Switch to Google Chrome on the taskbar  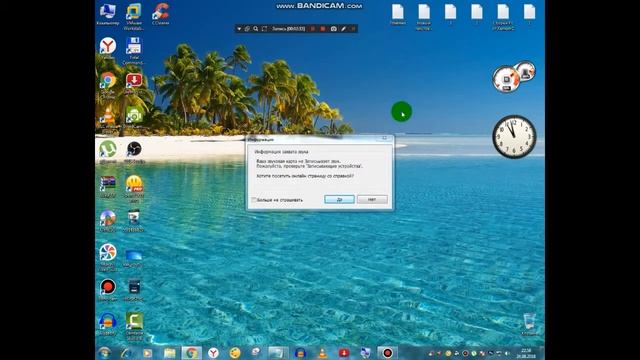(191, 353)
